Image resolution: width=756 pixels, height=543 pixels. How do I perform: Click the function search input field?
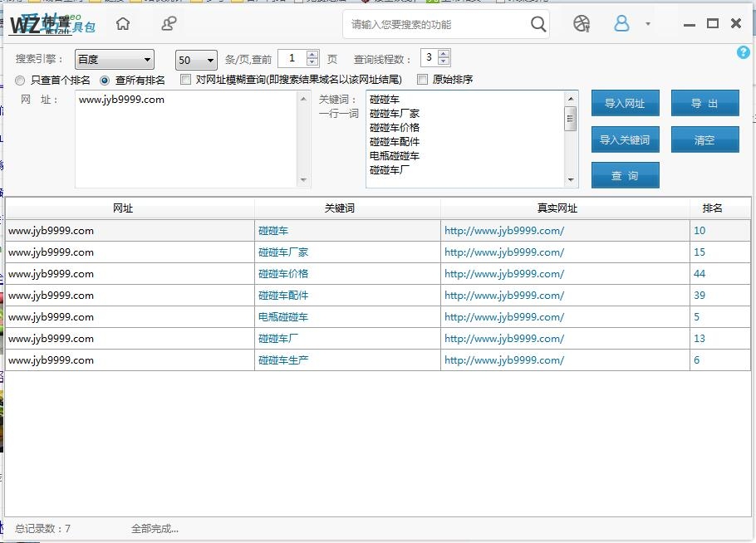click(432, 25)
